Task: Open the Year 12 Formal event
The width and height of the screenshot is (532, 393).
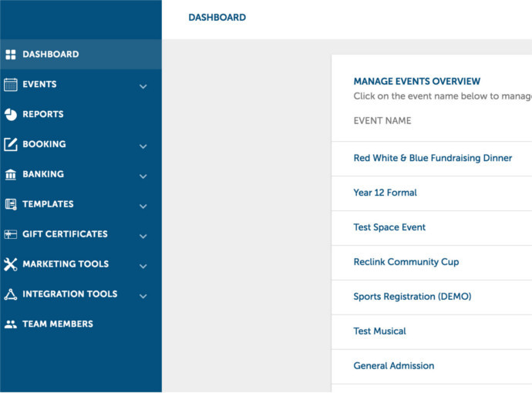Action: click(385, 193)
